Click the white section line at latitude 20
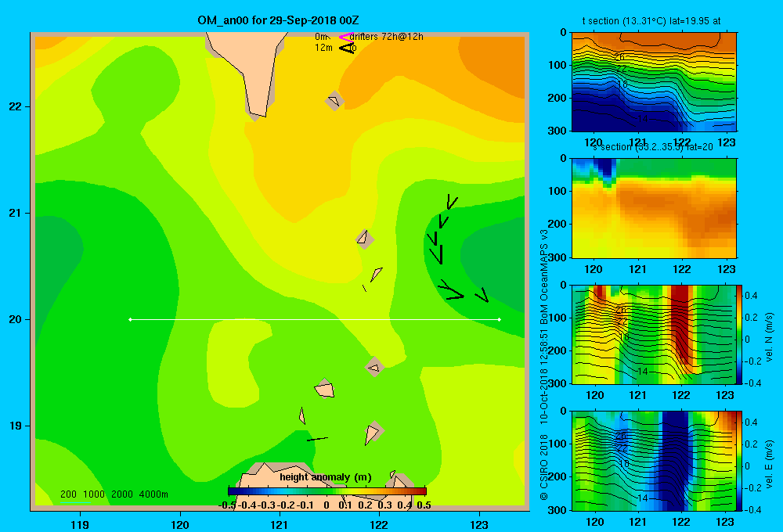The height and width of the screenshot is (532, 783). (x=315, y=319)
